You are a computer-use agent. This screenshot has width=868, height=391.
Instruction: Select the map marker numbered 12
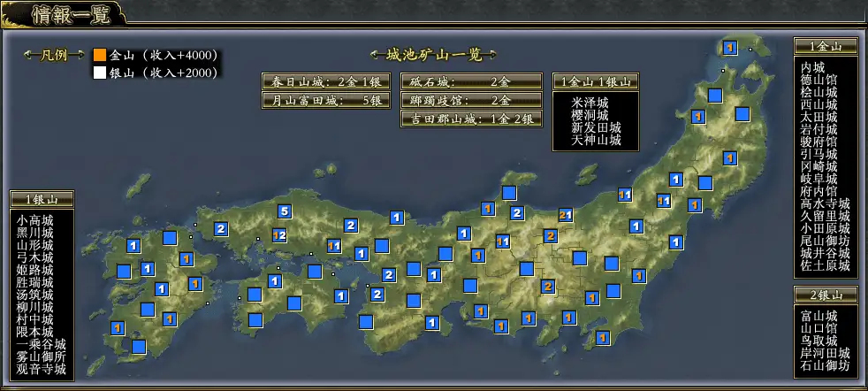tap(279, 236)
